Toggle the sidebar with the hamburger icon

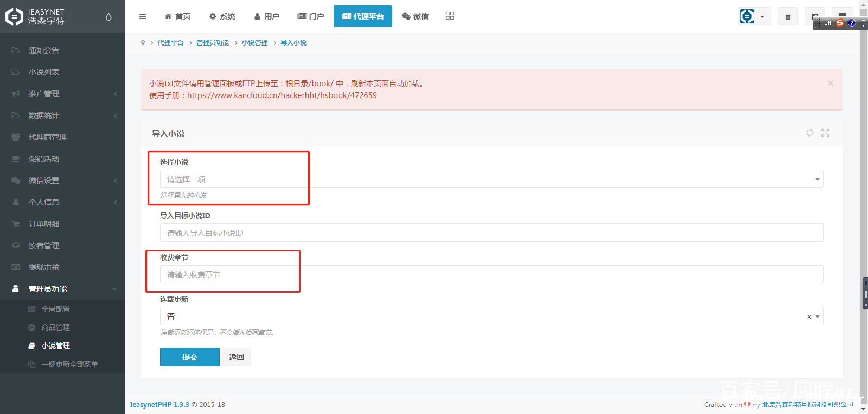(x=143, y=16)
